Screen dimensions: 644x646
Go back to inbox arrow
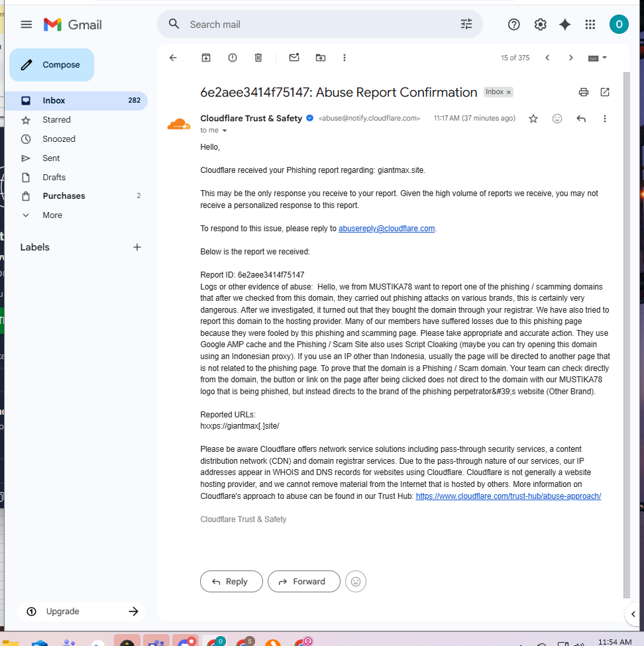coord(173,58)
